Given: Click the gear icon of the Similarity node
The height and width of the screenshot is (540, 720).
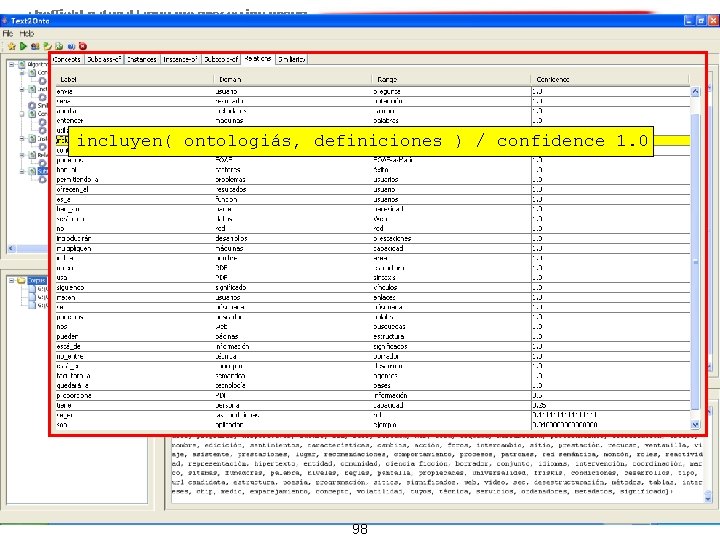Looking at the screenshot, I should (x=32, y=106).
